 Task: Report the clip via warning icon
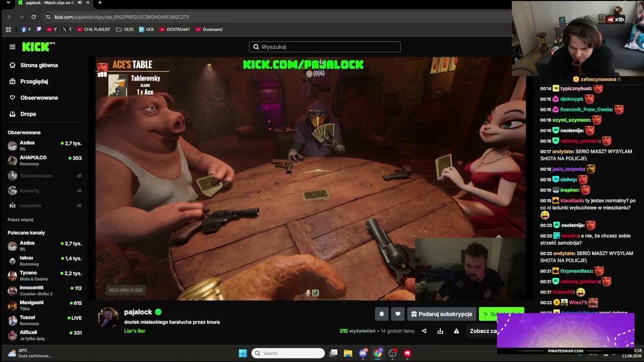[x=456, y=331]
